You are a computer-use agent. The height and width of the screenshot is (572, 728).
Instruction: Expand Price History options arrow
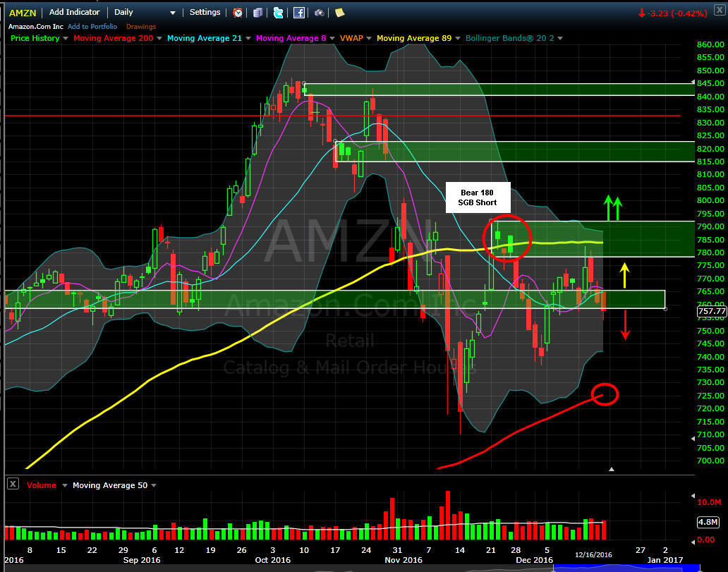click(66, 39)
